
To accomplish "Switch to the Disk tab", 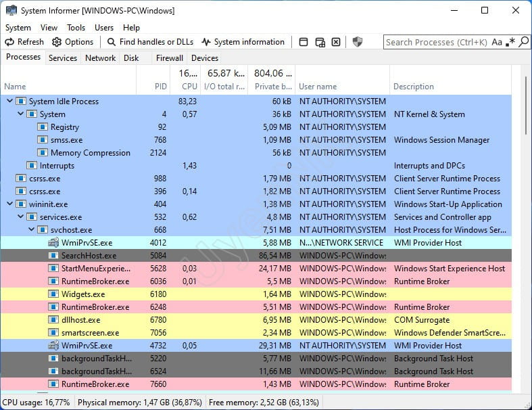I will point(131,58).
